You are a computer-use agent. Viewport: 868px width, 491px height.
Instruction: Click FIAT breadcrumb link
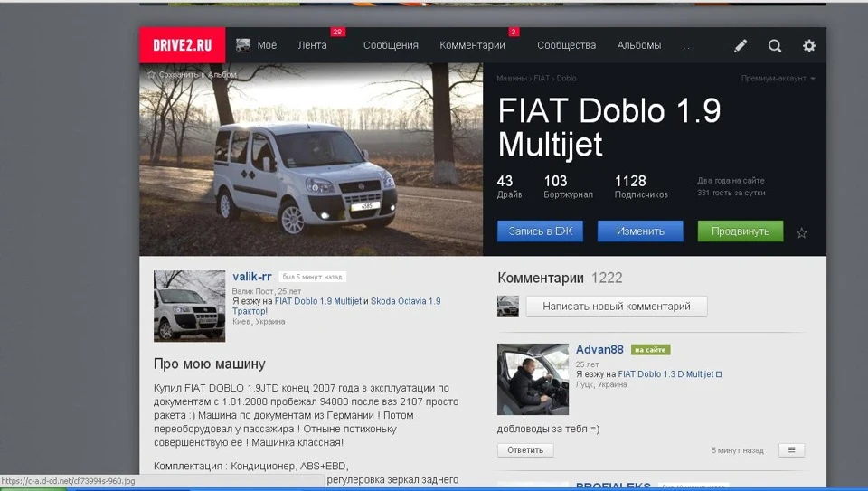(x=542, y=79)
